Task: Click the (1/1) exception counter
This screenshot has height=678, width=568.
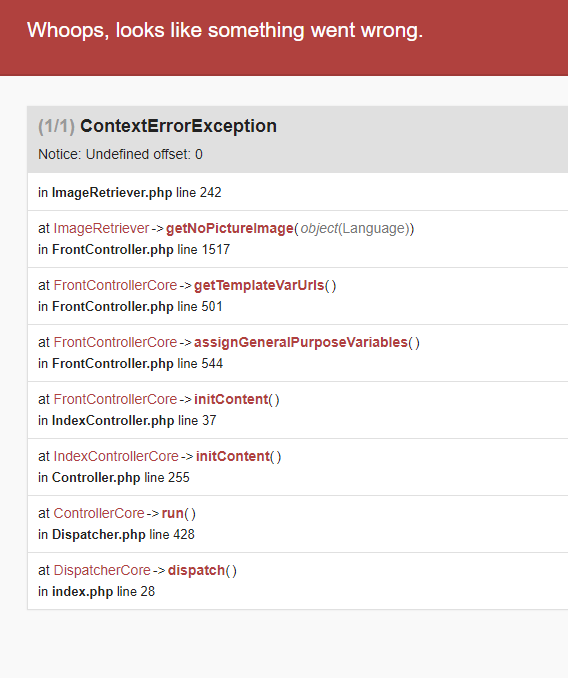Action: coord(56,126)
